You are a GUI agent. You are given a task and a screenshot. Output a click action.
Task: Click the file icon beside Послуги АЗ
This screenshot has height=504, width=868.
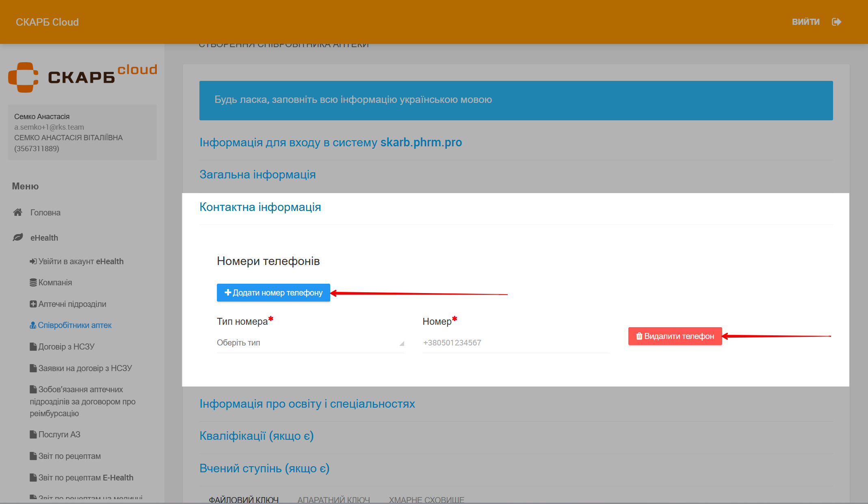33,434
